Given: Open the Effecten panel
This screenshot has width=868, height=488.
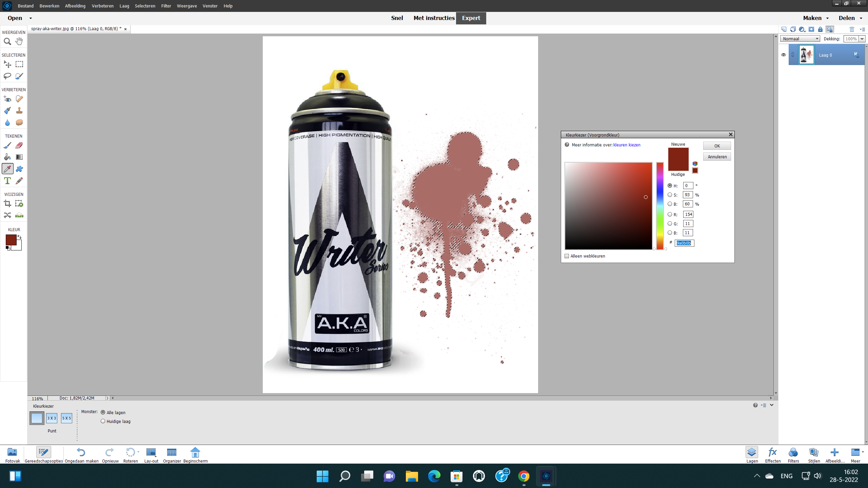Looking at the screenshot, I should tap(773, 454).
